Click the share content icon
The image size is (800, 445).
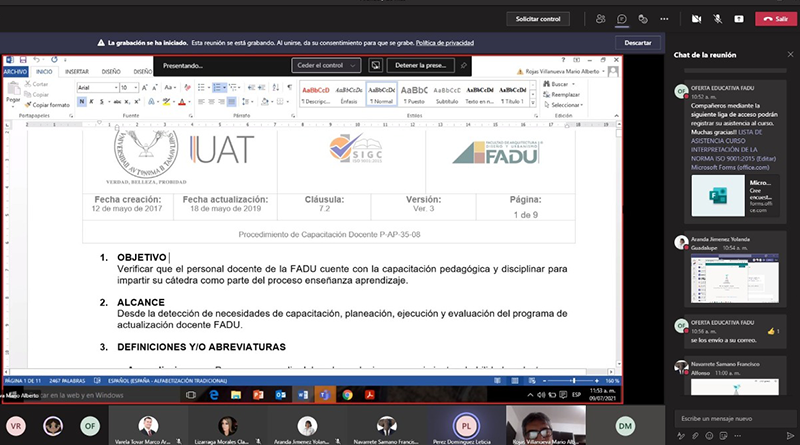coord(739,19)
